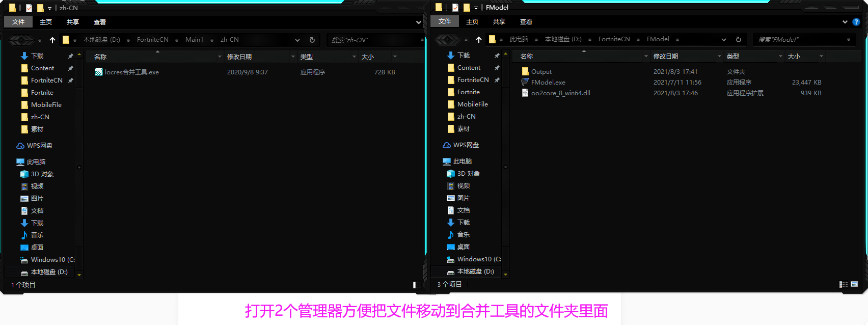Select the locres合并工具.exe file icon
Screen dimensions: 868x325
point(98,72)
